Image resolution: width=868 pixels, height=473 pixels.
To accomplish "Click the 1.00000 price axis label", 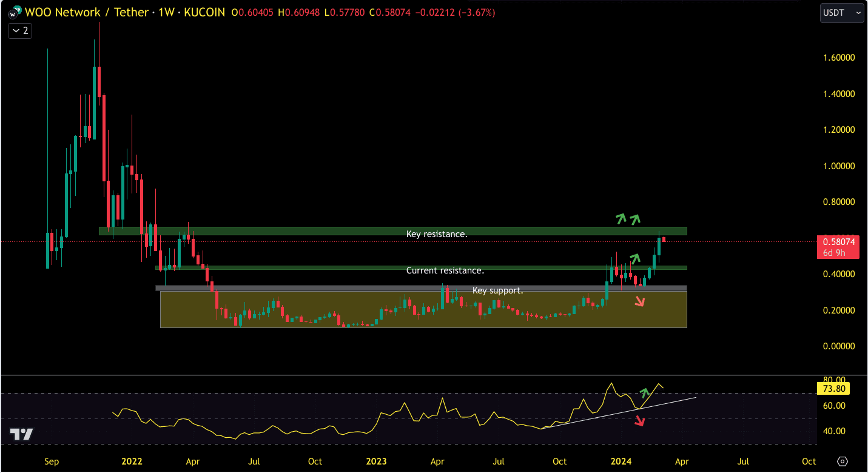I will [838, 166].
